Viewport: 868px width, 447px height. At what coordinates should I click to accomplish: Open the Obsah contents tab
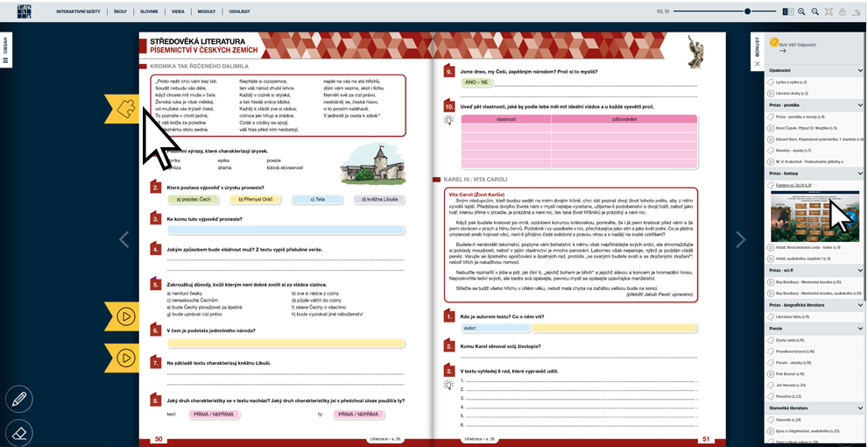point(5,51)
